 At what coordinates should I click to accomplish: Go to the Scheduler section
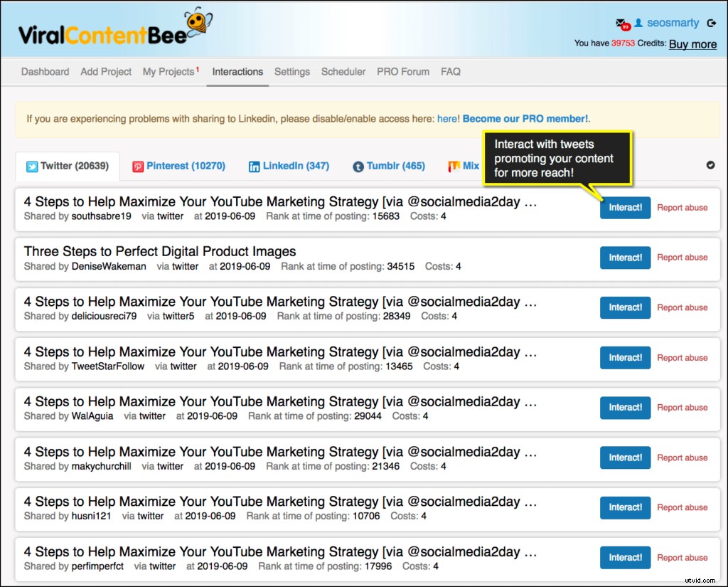click(x=343, y=71)
